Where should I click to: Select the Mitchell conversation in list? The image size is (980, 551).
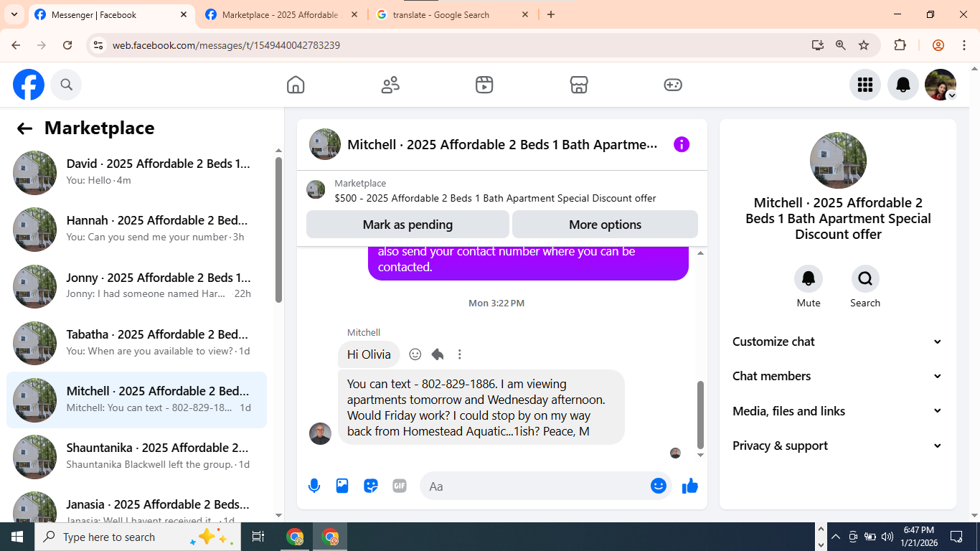pos(136,400)
